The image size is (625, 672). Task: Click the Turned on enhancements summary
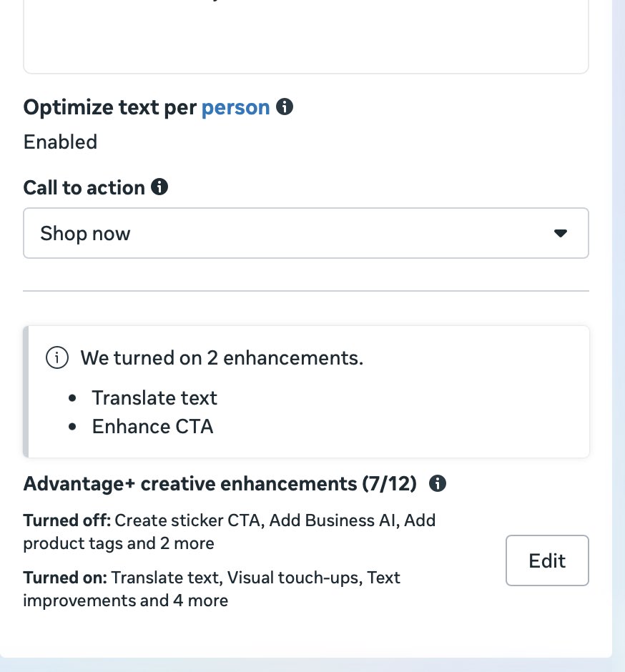coord(212,589)
